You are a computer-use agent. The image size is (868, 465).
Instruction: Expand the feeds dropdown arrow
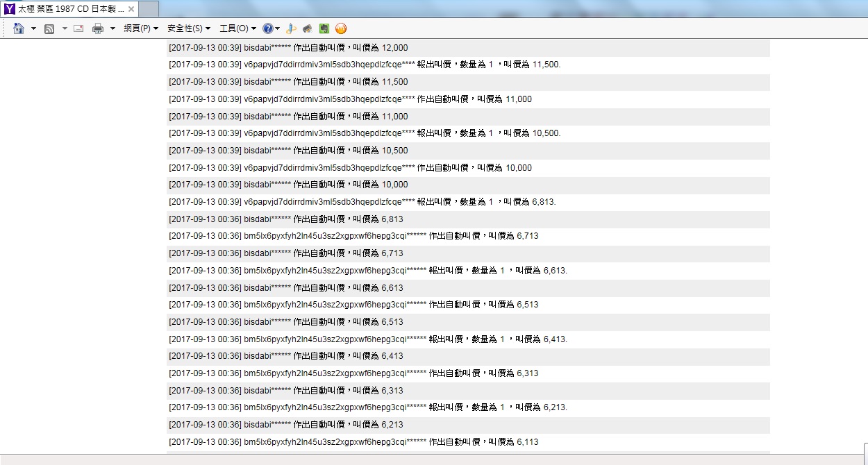coord(65,28)
